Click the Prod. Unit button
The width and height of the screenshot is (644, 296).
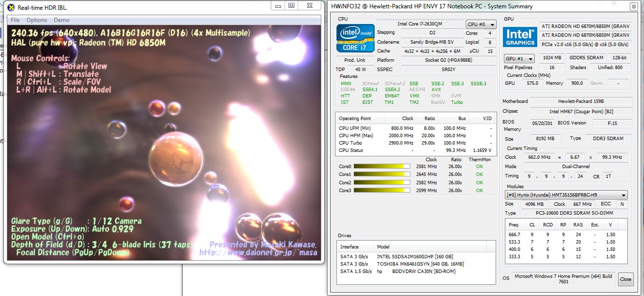click(x=355, y=60)
